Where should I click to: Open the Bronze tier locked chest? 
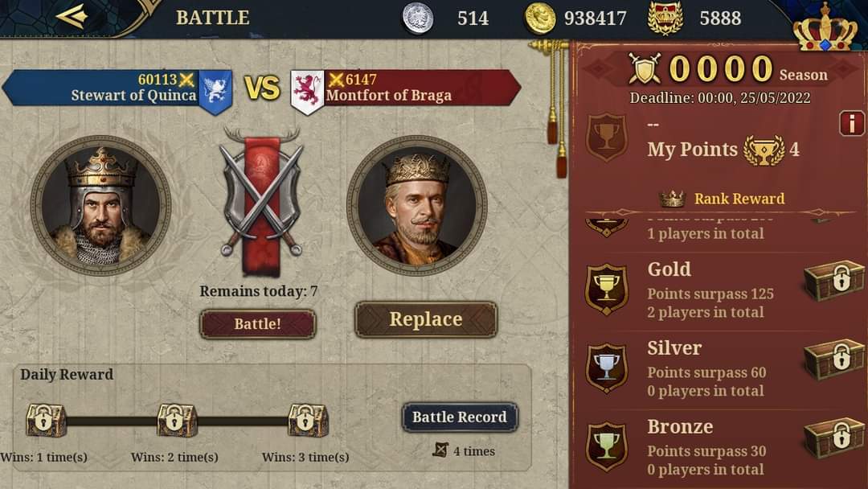(833, 438)
